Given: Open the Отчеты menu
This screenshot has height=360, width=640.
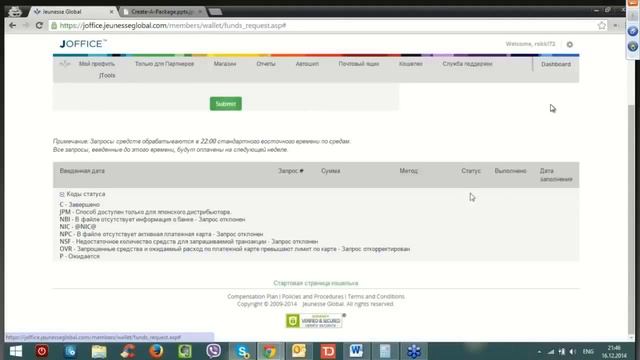Looking at the screenshot, I should (266, 64).
